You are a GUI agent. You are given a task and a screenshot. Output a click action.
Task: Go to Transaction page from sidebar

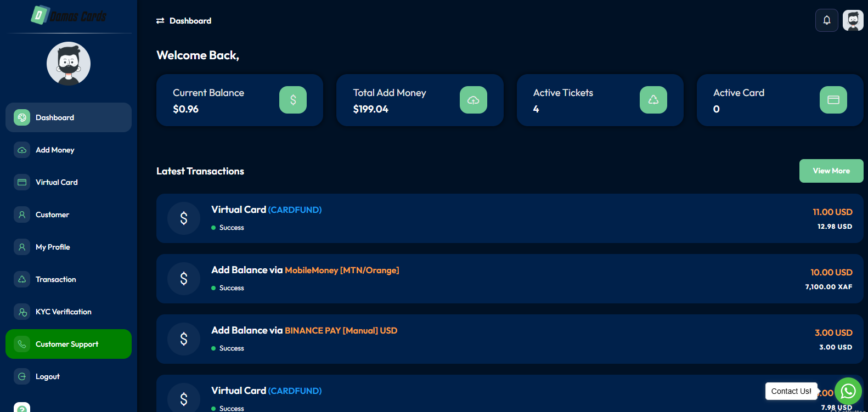point(69,279)
